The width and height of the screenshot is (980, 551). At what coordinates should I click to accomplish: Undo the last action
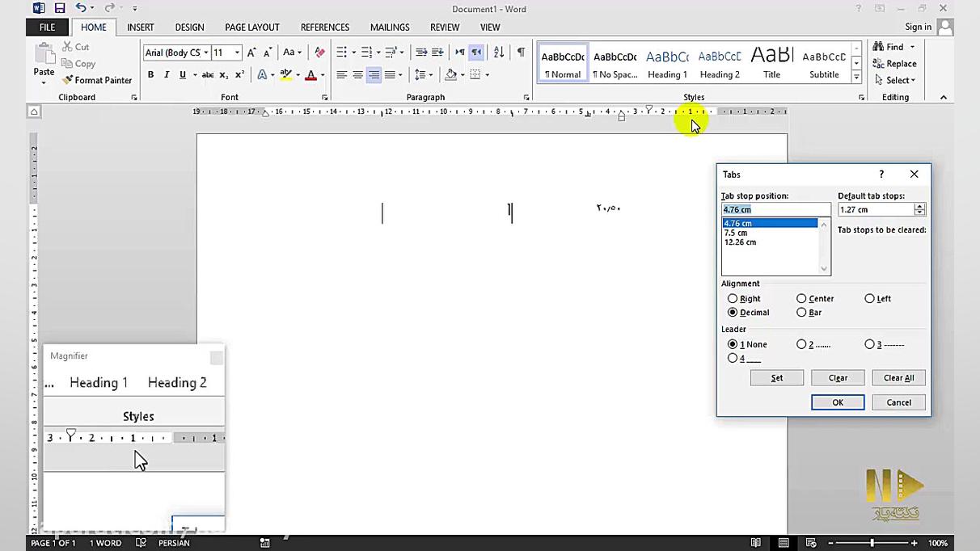[x=80, y=9]
